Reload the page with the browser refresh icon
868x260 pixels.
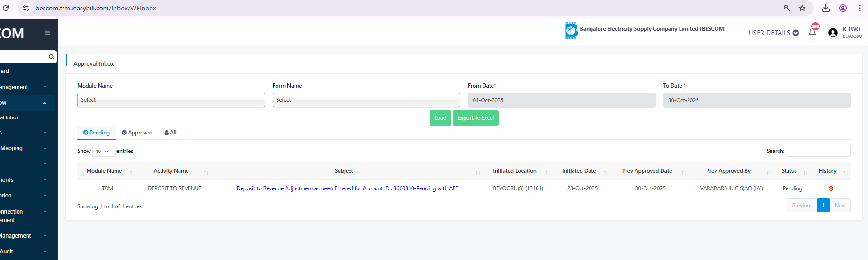(6, 8)
